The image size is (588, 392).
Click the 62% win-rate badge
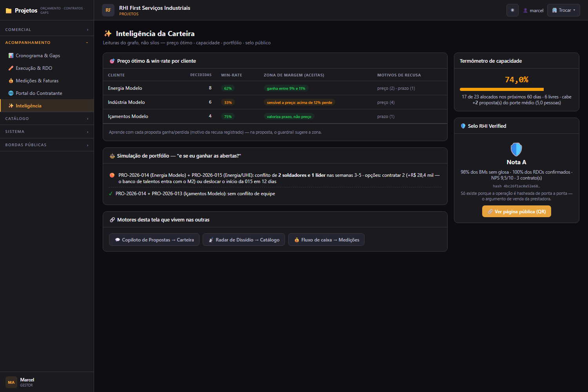(228, 89)
